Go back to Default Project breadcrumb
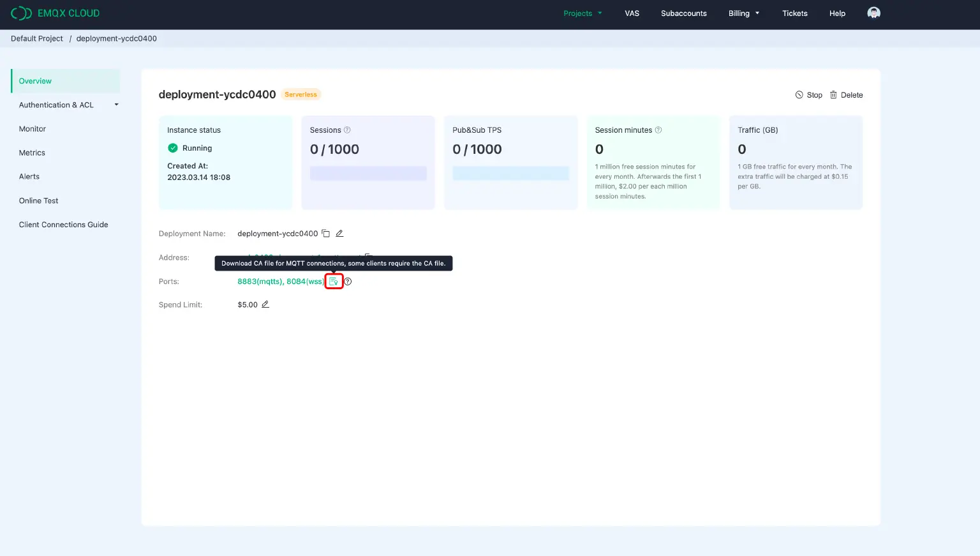The image size is (980, 556). click(x=36, y=38)
